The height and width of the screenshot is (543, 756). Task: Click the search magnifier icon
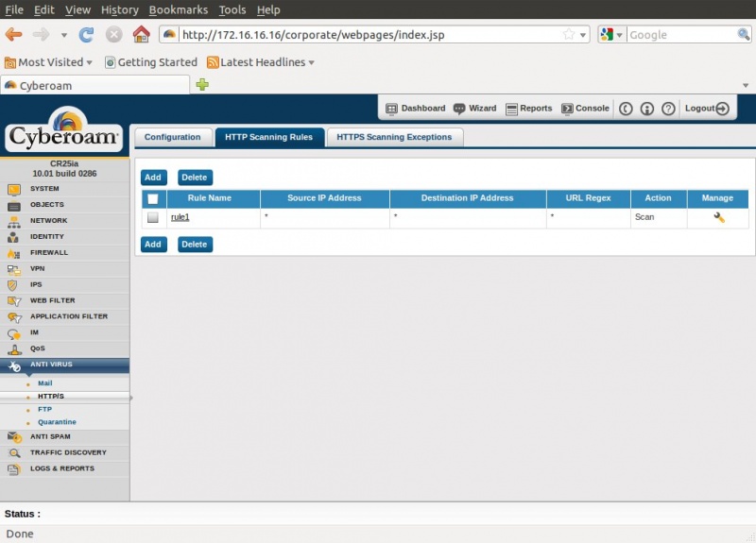[x=743, y=34]
